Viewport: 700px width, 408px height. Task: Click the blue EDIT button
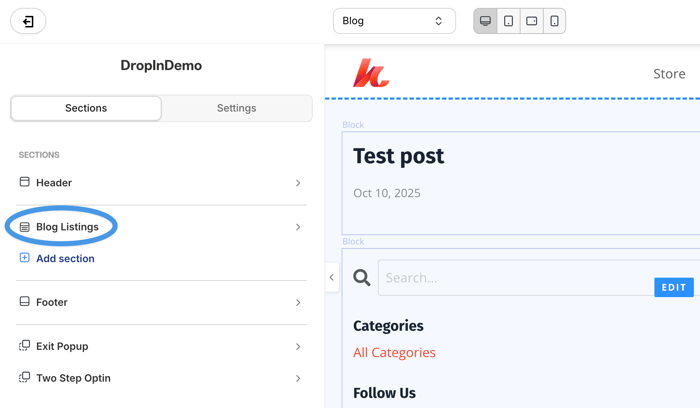tap(674, 287)
